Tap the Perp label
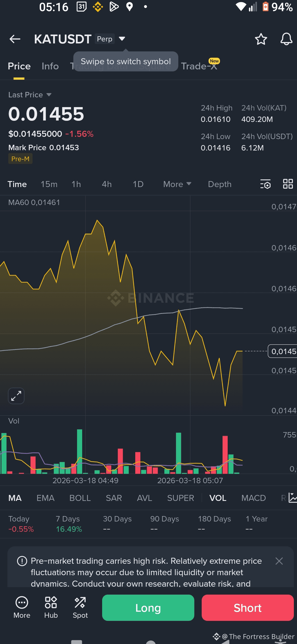Image resolution: width=297 pixels, height=644 pixels. pos(105,39)
